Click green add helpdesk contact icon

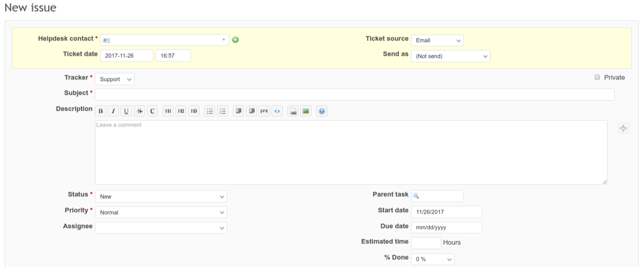[236, 40]
